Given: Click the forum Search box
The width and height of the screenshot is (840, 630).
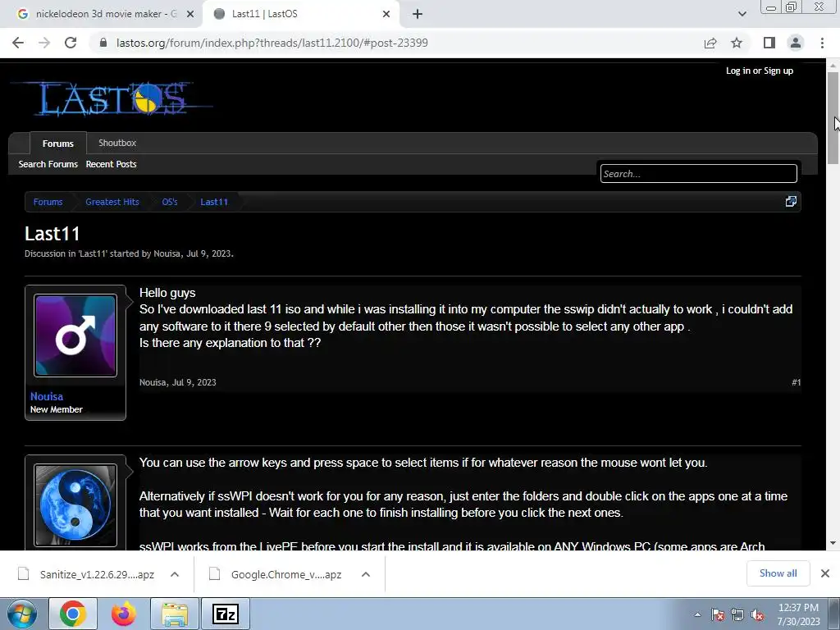Looking at the screenshot, I should click(699, 174).
